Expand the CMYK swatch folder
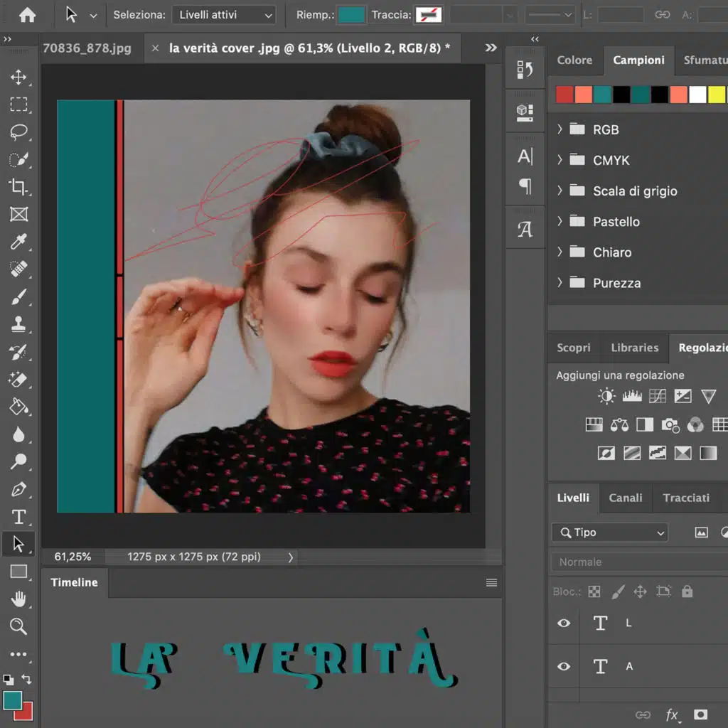This screenshot has height=728, width=728. click(560, 160)
